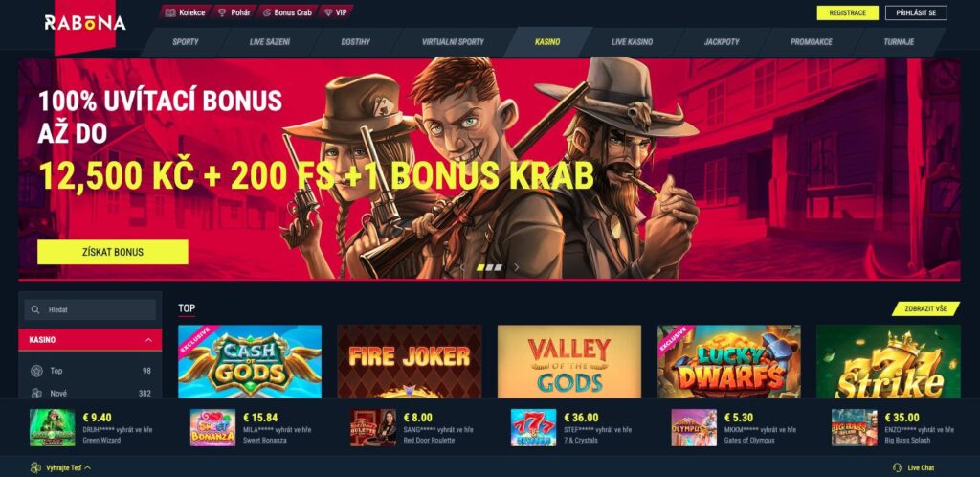Screen dimensions: 980x477
Task: Switch to Live Kasino tab
Action: tap(632, 42)
